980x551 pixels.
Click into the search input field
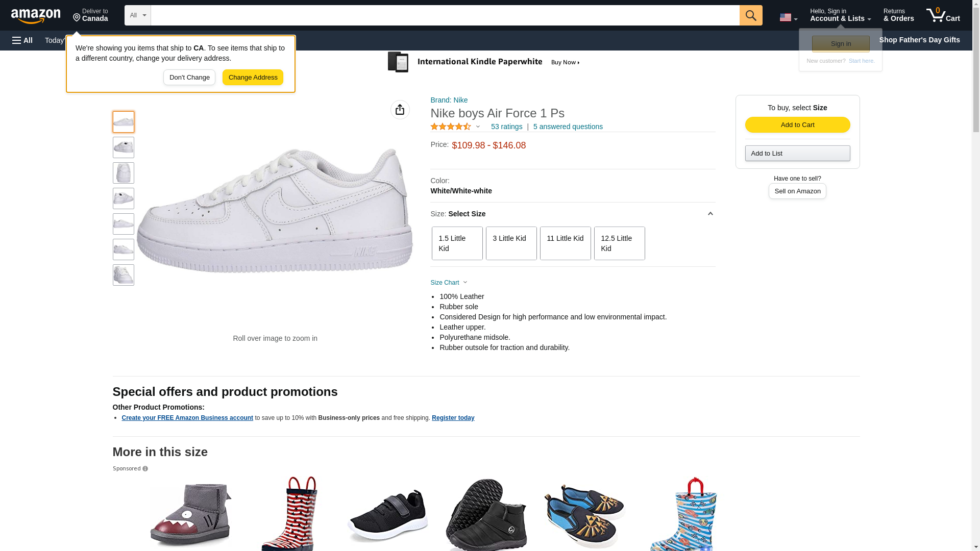[x=444, y=15]
